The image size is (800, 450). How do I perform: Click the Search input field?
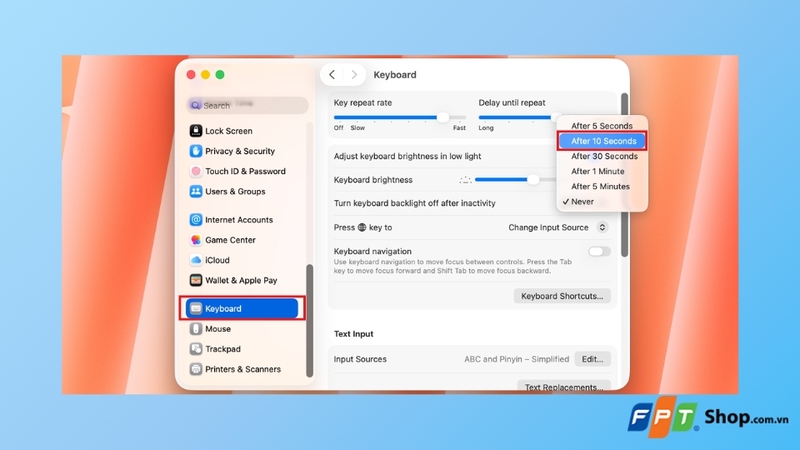click(247, 106)
